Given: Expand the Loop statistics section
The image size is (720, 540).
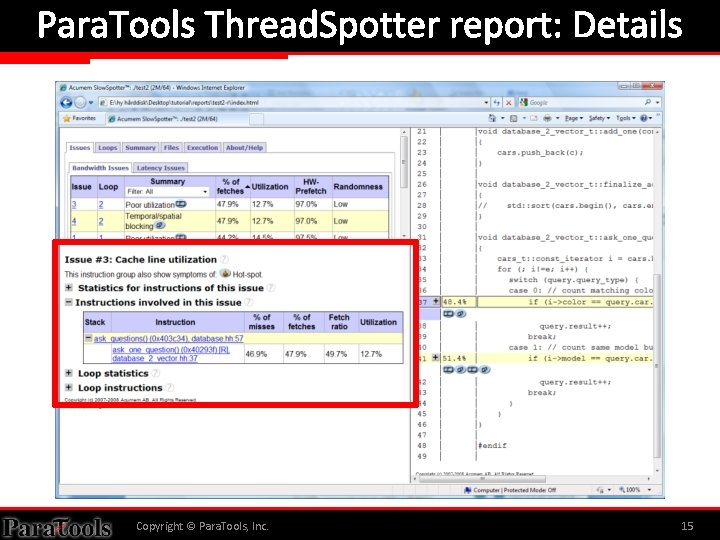Looking at the screenshot, I should [68, 373].
